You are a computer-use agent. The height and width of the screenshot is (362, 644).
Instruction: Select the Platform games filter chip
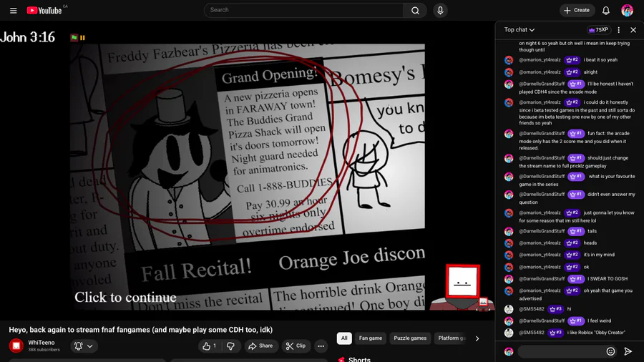pos(451,338)
